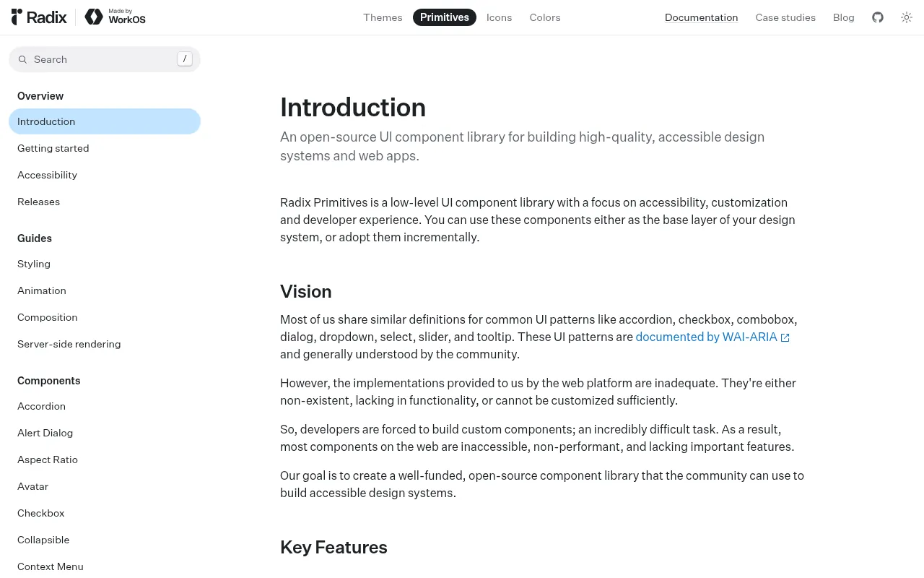The height and width of the screenshot is (578, 924).
Task: Switch to the Themes tab
Action: 383,17
